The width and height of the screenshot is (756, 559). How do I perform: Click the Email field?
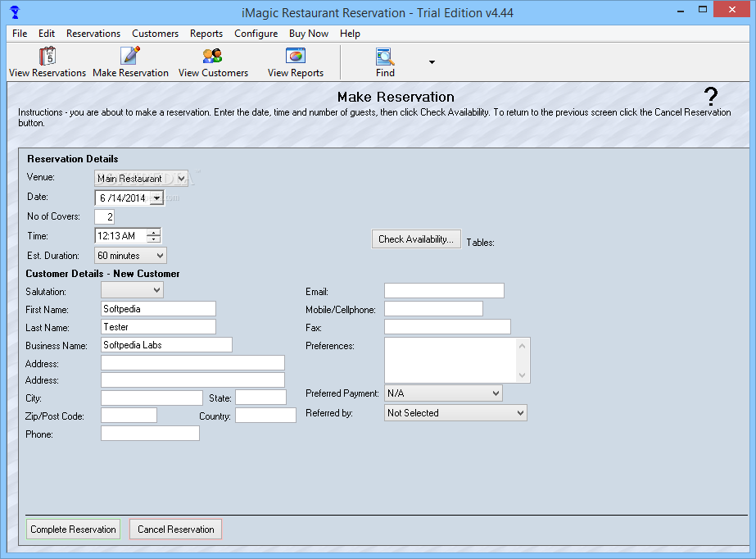(444, 290)
